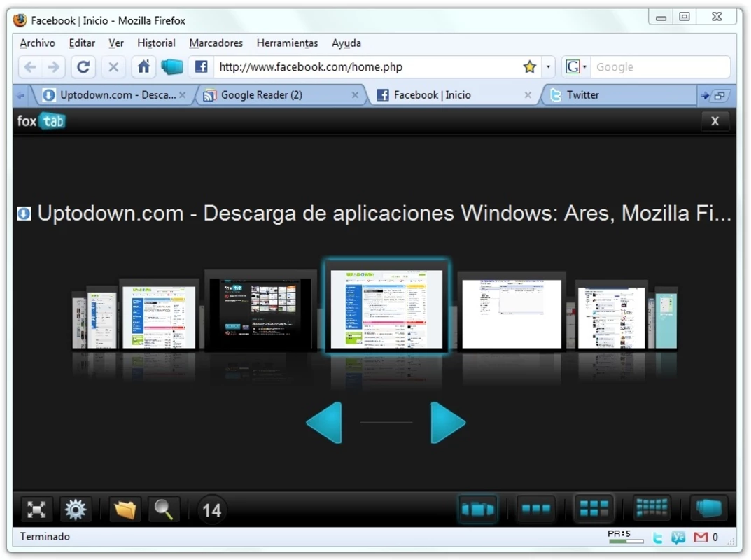Check Gmail via the status bar icon
The height and width of the screenshot is (560, 751).
pyautogui.click(x=701, y=538)
